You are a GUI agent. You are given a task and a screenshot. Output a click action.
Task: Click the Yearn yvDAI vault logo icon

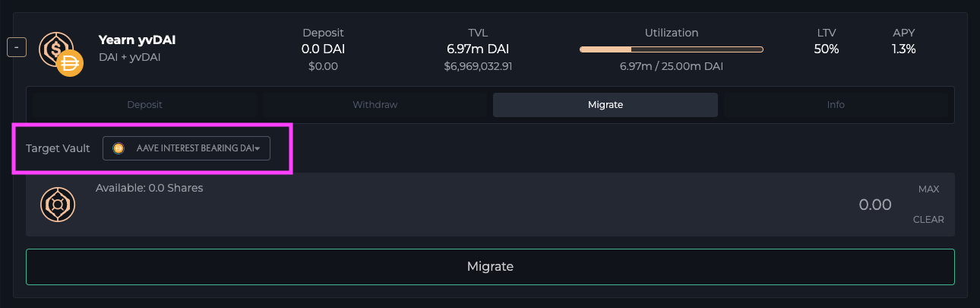click(x=55, y=49)
